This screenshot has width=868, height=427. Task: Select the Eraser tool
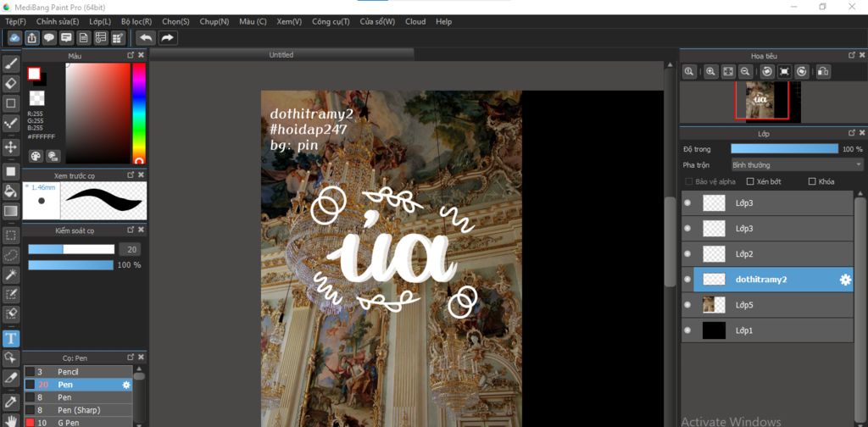click(x=10, y=84)
